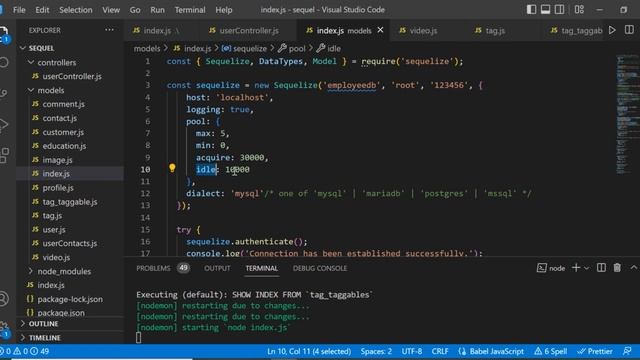Click the Prettier status item
The width and height of the screenshot is (640, 360).
coord(595,351)
